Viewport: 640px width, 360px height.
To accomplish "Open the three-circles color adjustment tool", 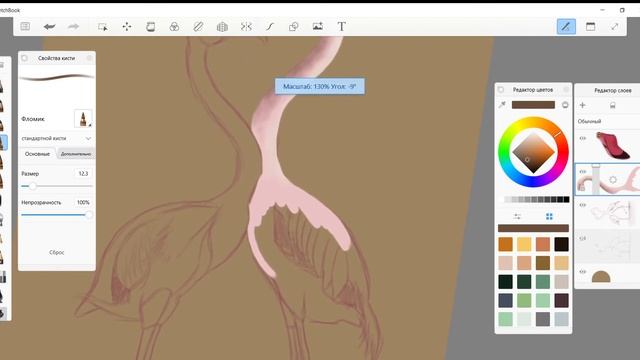I will point(174,27).
